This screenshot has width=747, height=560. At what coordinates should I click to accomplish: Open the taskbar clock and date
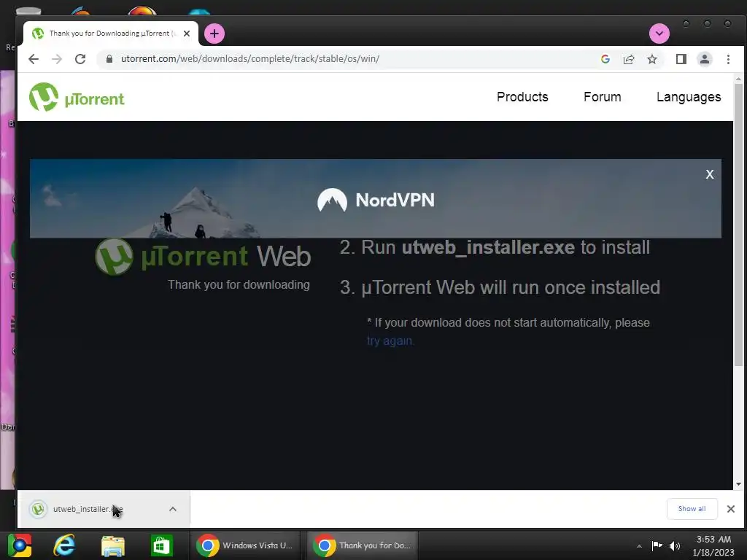[x=713, y=545]
